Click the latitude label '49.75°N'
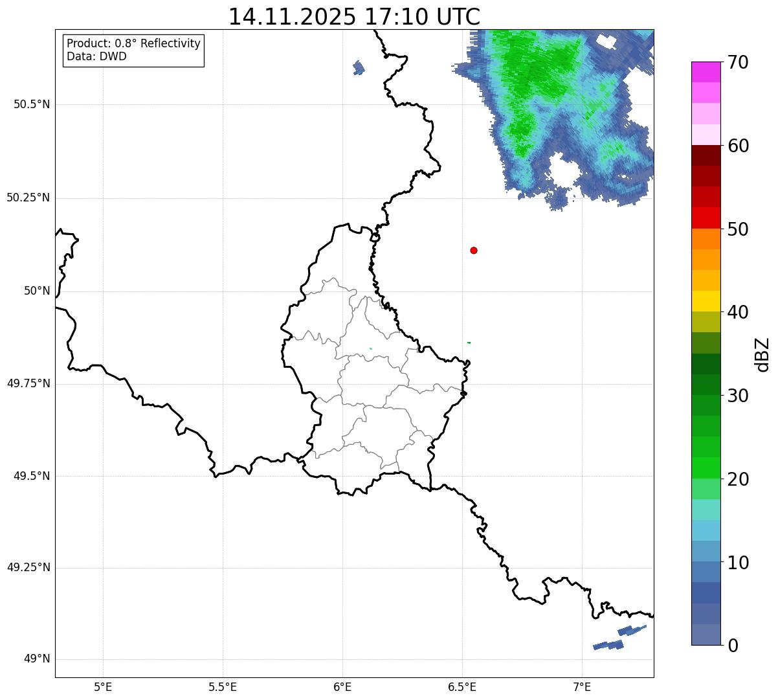 pyautogui.click(x=28, y=383)
